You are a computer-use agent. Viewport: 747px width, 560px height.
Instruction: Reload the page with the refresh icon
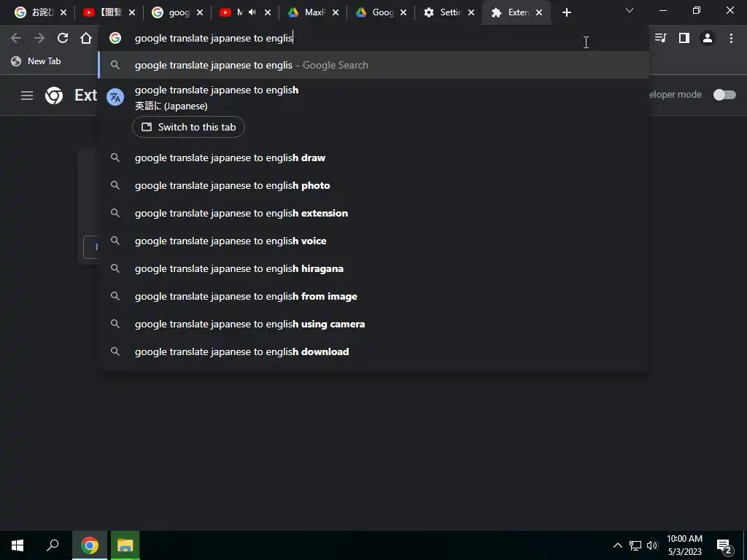(x=63, y=38)
